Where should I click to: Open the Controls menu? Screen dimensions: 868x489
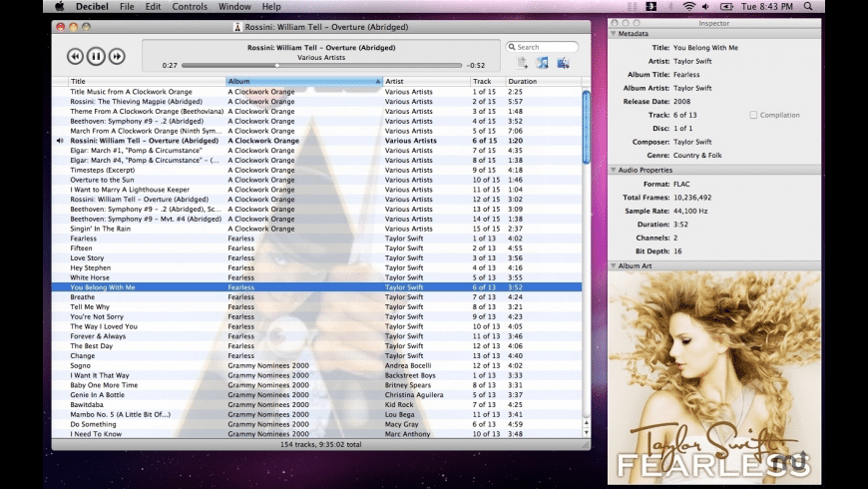tap(190, 7)
